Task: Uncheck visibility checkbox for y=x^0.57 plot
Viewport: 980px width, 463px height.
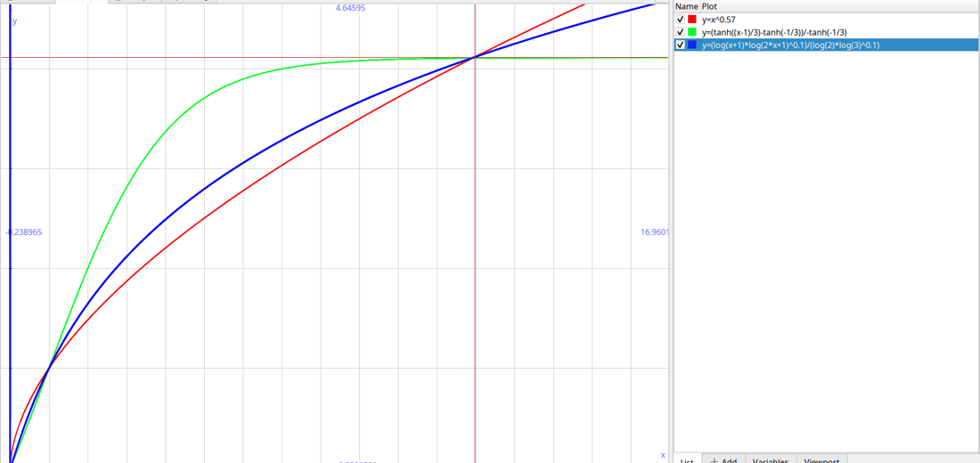Action: click(x=681, y=20)
